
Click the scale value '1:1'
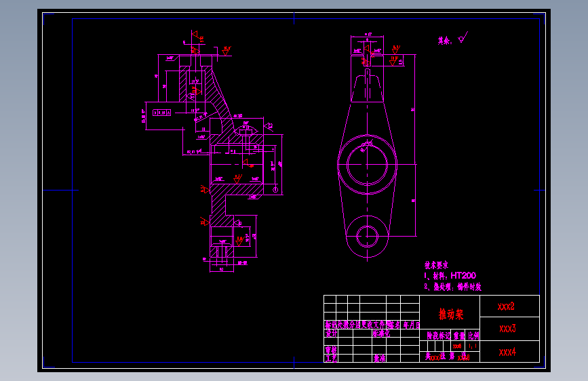[x=473, y=346]
